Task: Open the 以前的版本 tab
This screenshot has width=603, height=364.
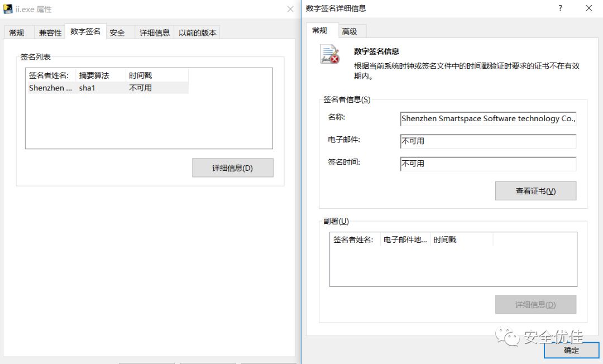Action: click(x=197, y=33)
